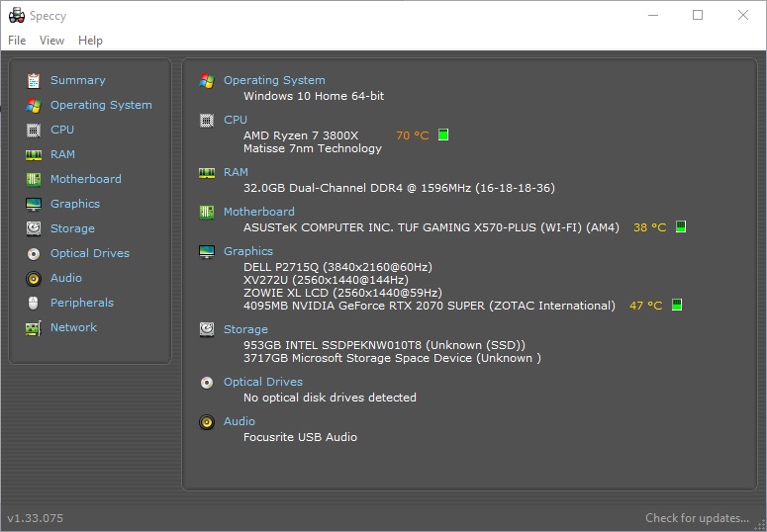The image size is (767, 532).
Task: Click Motherboard heading link in main panel
Action: pos(259,212)
